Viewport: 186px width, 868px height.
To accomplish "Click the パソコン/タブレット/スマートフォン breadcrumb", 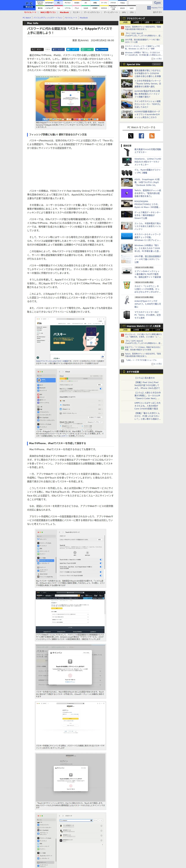I will [x=48, y=18].
